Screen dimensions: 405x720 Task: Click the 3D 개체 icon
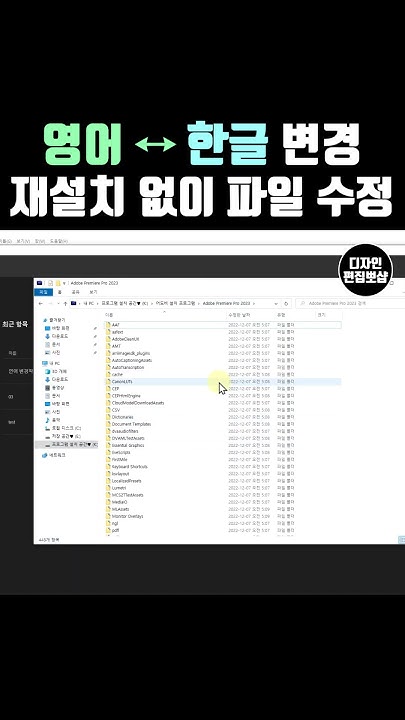click(47, 371)
